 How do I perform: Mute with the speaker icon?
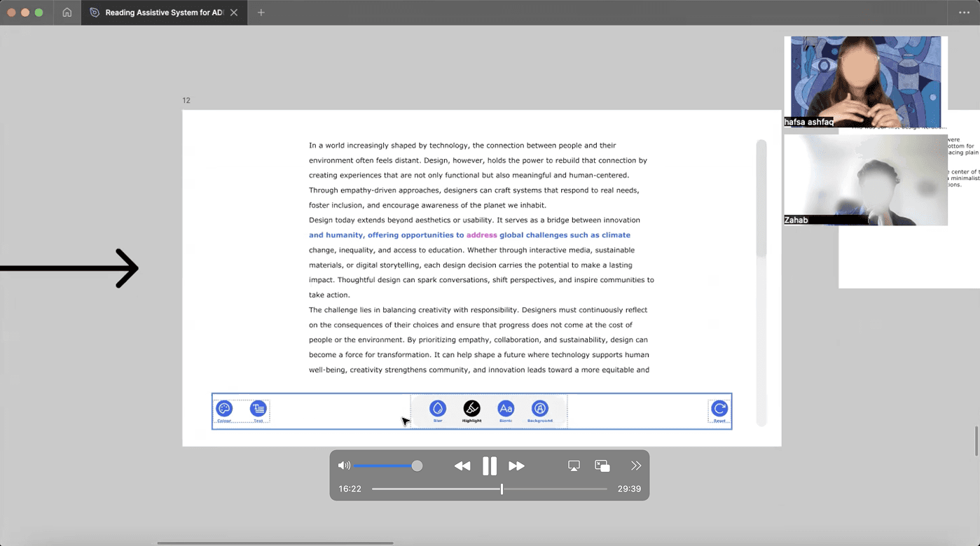point(344,465)
